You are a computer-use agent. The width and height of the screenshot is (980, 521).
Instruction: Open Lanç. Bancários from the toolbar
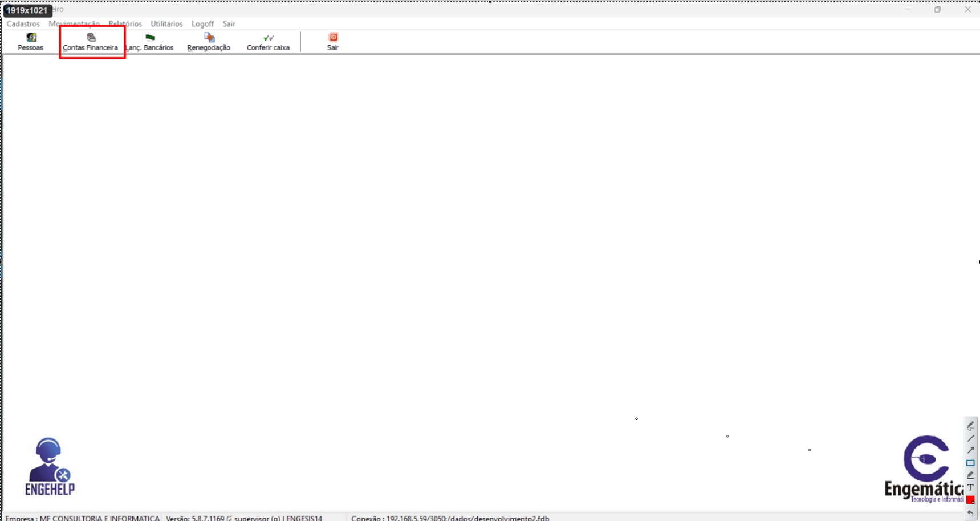click(x=150, y=42)
